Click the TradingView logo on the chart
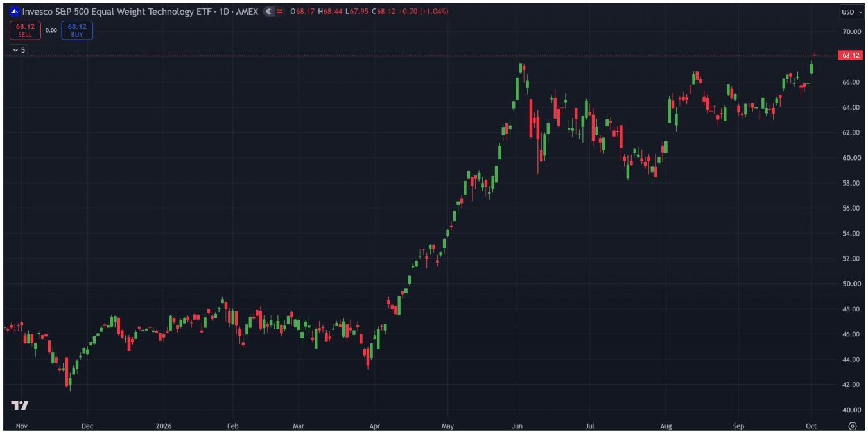The image size is (868, 434). (x=20, y=405)
